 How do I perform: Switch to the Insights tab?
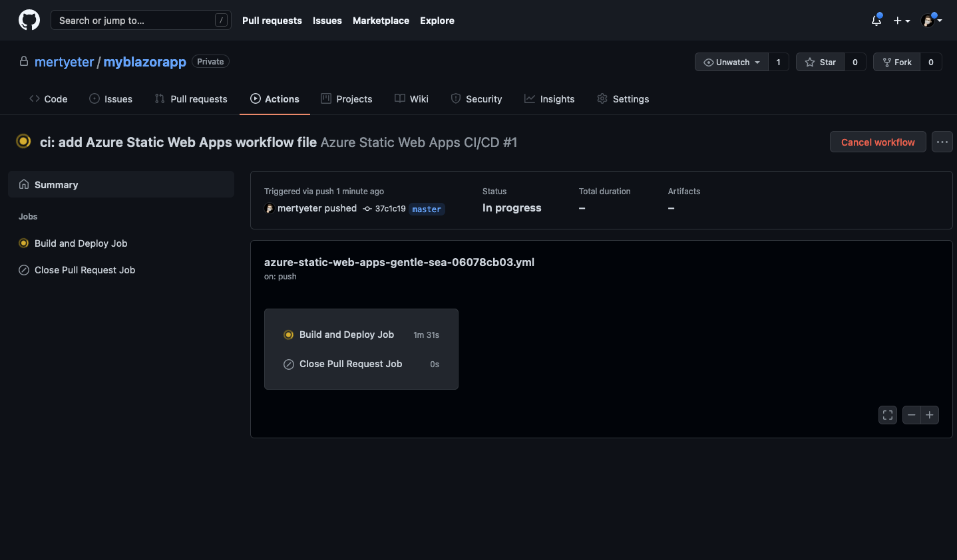click(550, 99)
